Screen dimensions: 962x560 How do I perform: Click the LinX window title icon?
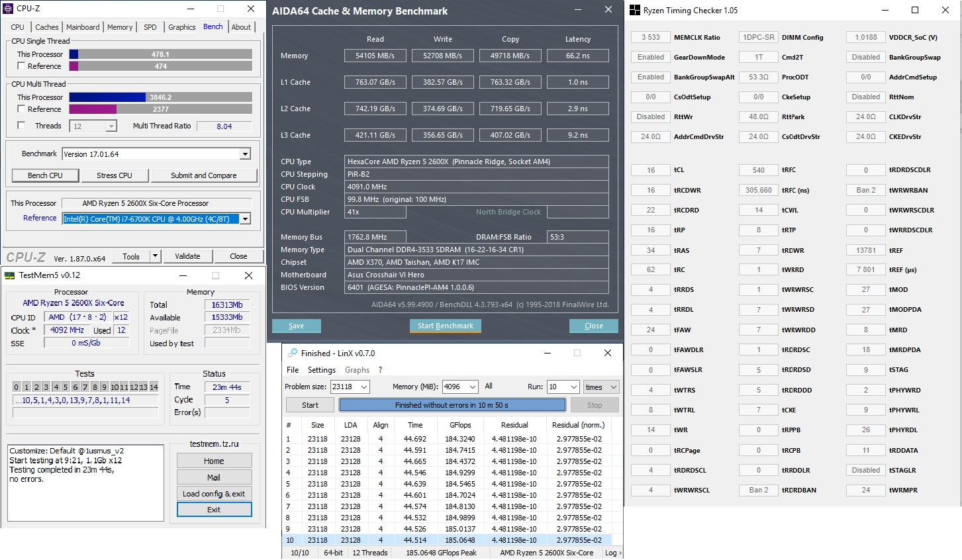click(x=291, y=353)
